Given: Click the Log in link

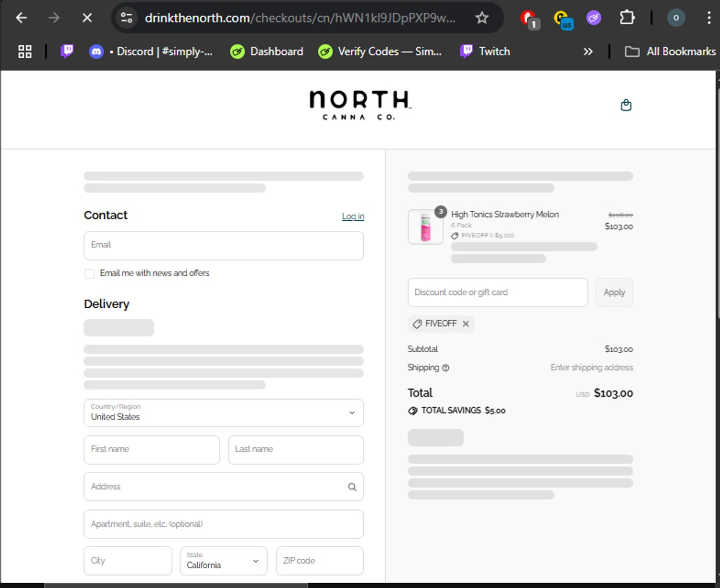Looking at the screenshot, I should pos(353,216).
